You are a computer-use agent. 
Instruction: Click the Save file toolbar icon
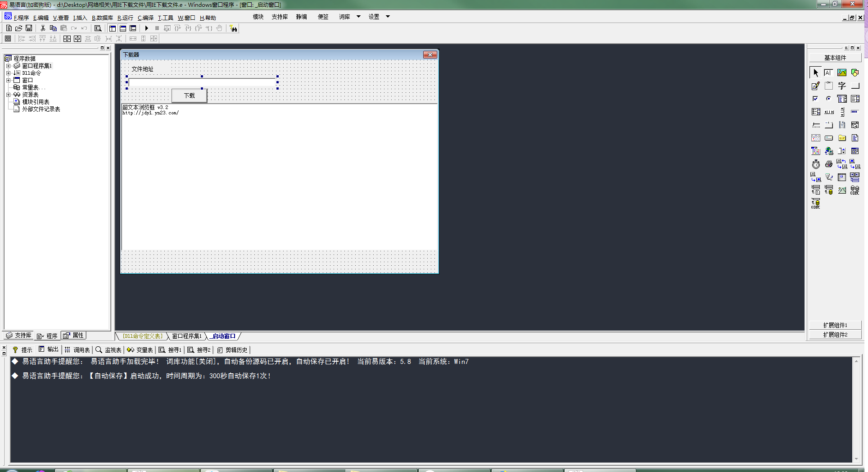29,28
